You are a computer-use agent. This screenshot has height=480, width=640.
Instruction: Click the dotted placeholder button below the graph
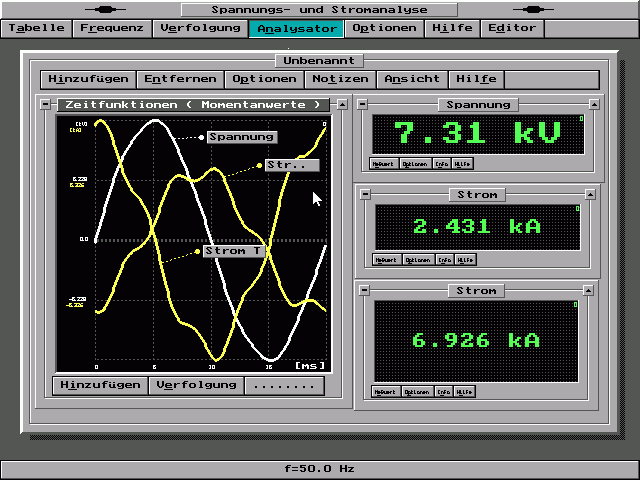pos(285,385)
